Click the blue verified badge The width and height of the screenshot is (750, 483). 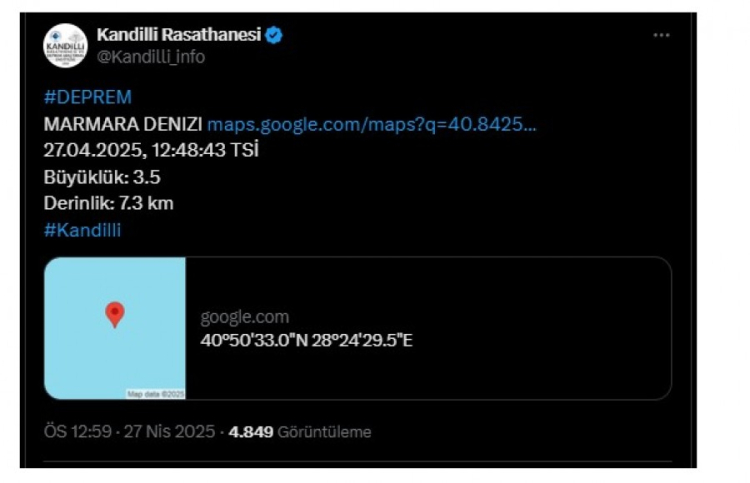coord(274,35)
